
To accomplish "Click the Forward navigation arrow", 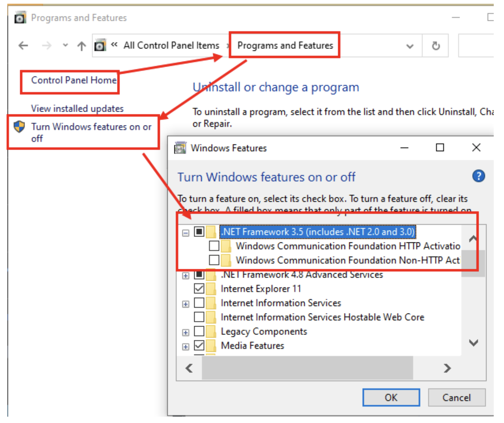I will point(47,45).
